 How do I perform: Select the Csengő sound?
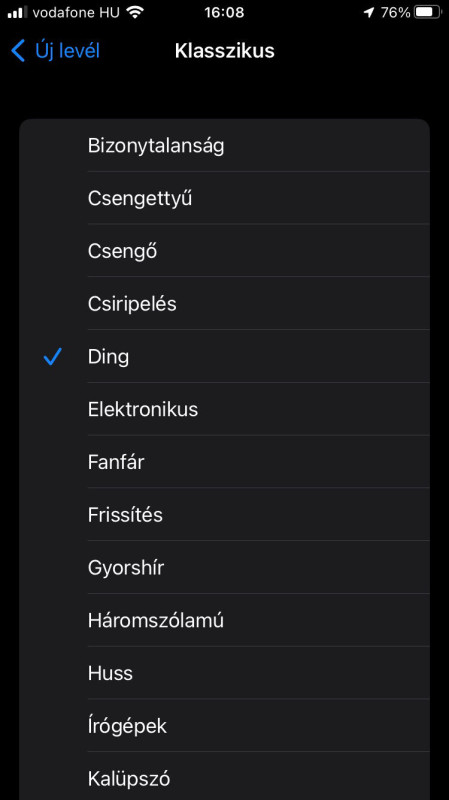[224, 251]
